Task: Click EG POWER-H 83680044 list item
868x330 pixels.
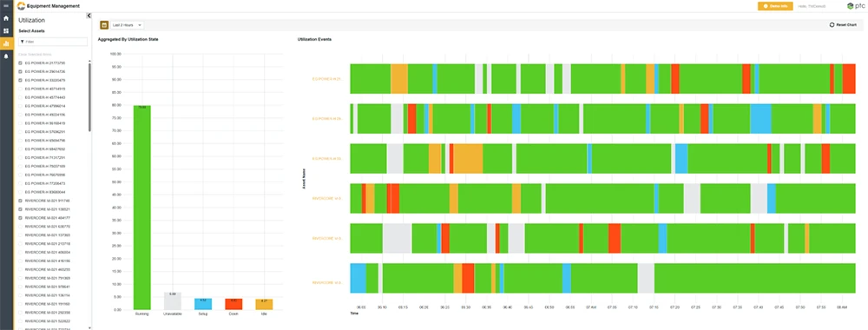Action: click(x=44, y=192)
